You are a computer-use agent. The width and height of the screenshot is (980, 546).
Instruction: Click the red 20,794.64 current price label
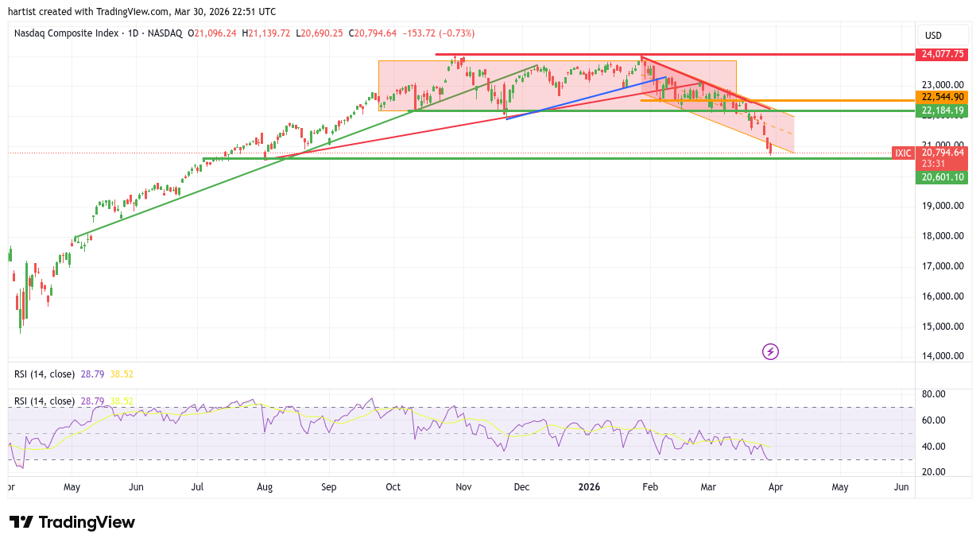click(942, 153)
